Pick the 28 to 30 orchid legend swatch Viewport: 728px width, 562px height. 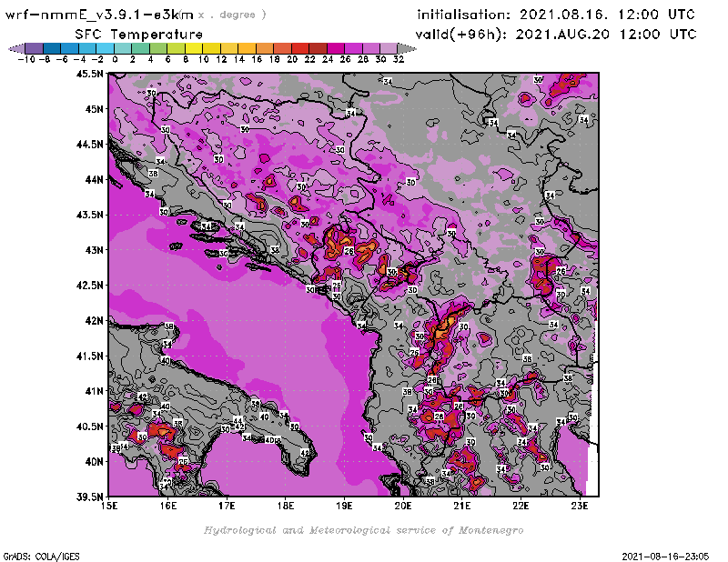tap(370, 48)
